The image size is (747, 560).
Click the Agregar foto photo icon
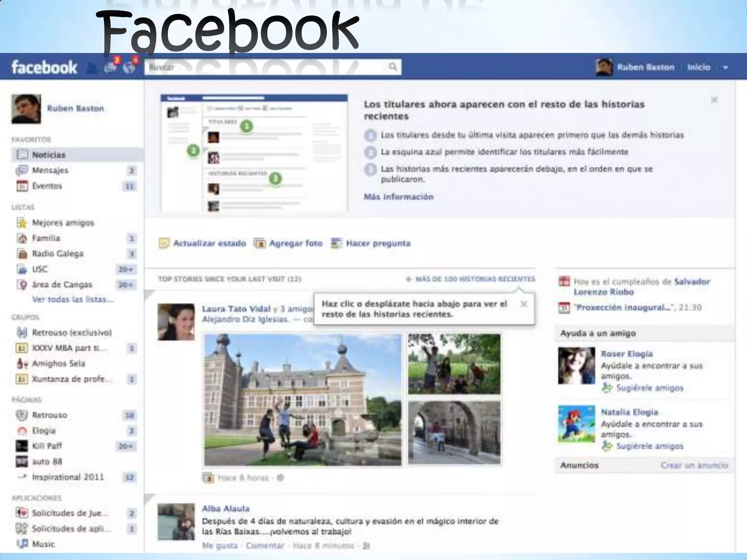click(x=260, y=243)
